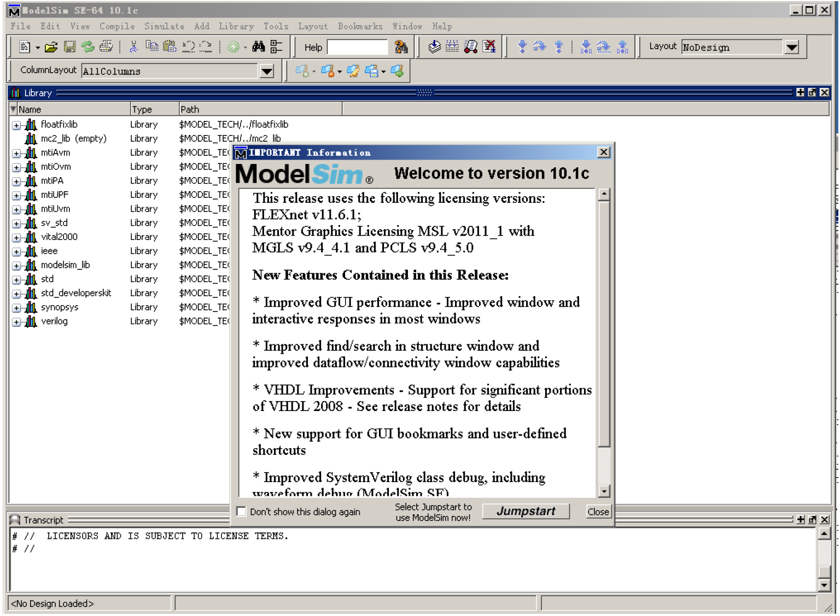This screenshot has height=616, width=840.
Task: Open a file with the Open folder icon
Action: [x=51, y=46]
